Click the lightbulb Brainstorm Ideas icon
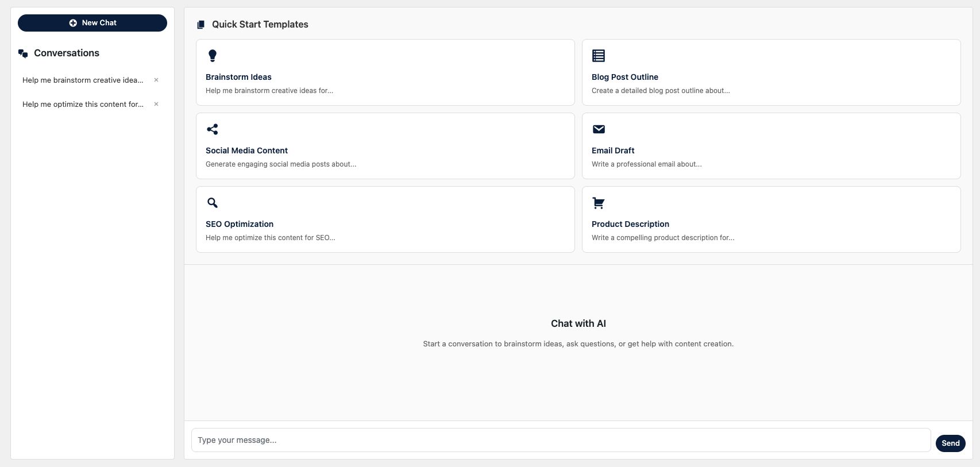The width and height of the screenshot is (980, 467). coord(213,56)
